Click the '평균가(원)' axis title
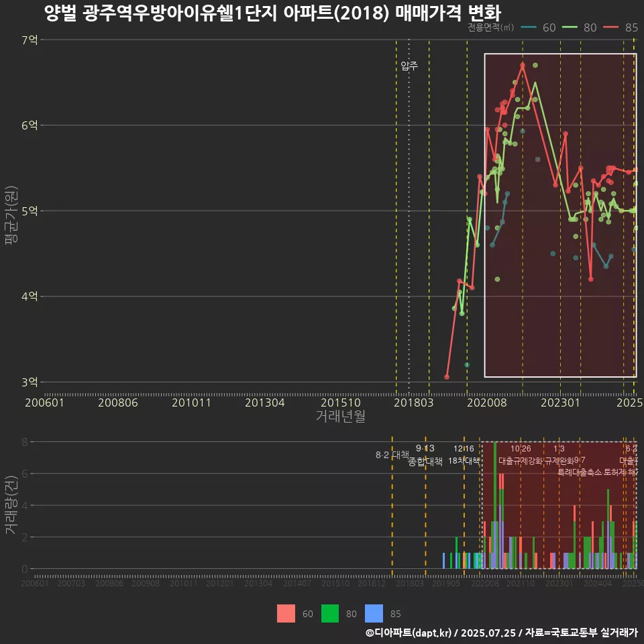Viewport: 644px width, 644px height. (x=11, y=215)
